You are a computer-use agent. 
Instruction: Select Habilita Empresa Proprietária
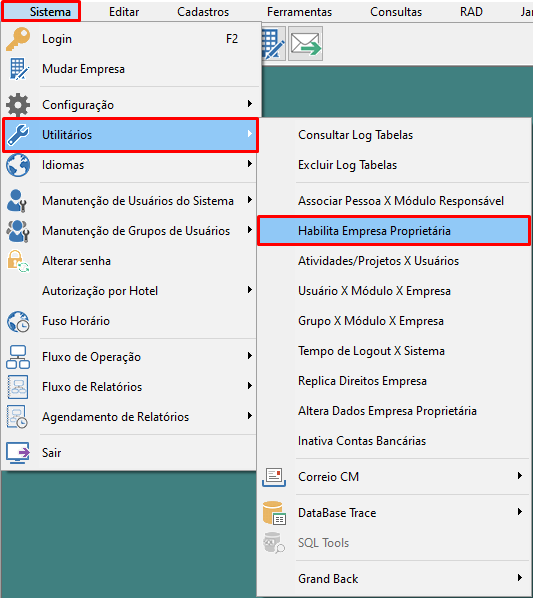tap(394, 231)
